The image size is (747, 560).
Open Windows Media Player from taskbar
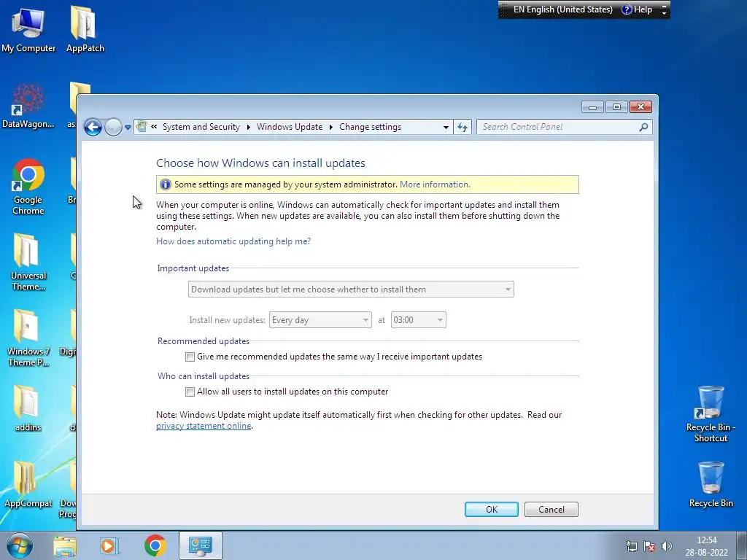[x=109, y=545]
